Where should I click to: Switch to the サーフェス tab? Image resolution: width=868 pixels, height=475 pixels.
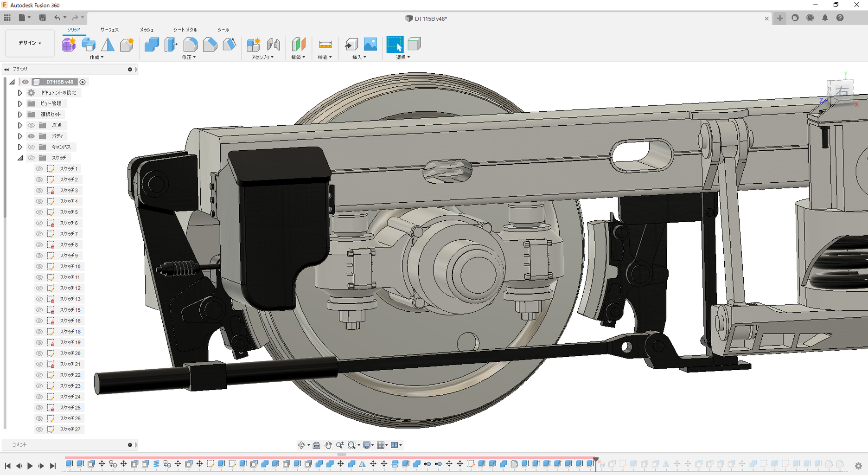(109, 30)
